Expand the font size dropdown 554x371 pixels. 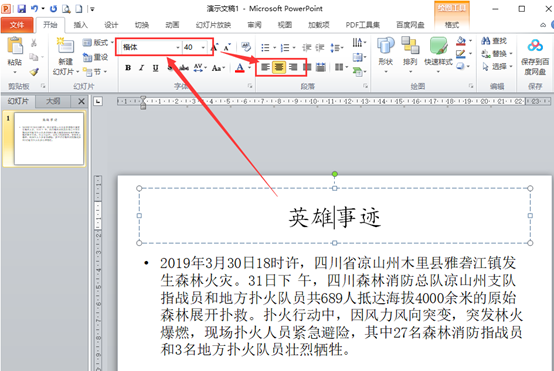(203, 47)
